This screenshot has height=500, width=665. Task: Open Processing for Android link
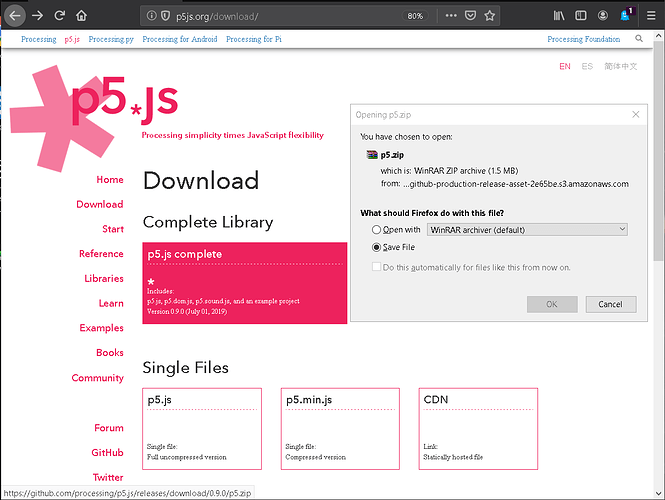180,39
